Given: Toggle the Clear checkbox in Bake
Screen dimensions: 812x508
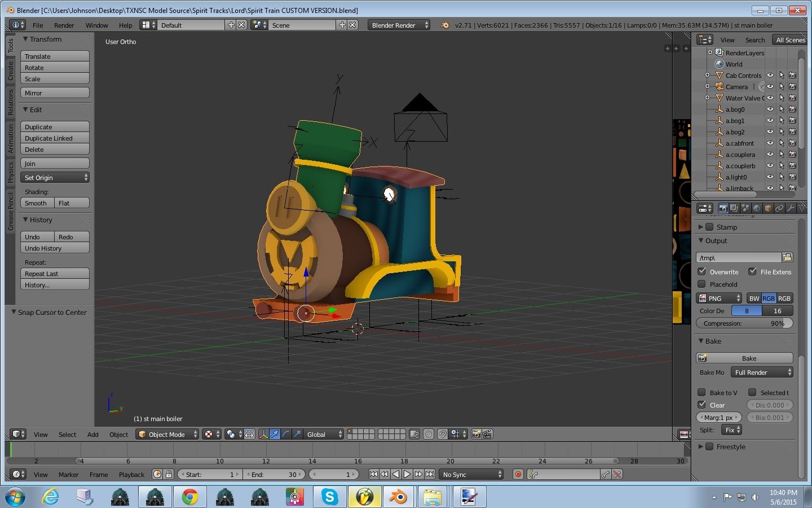Looking at the screenshot, I should (x=702, y=405).
